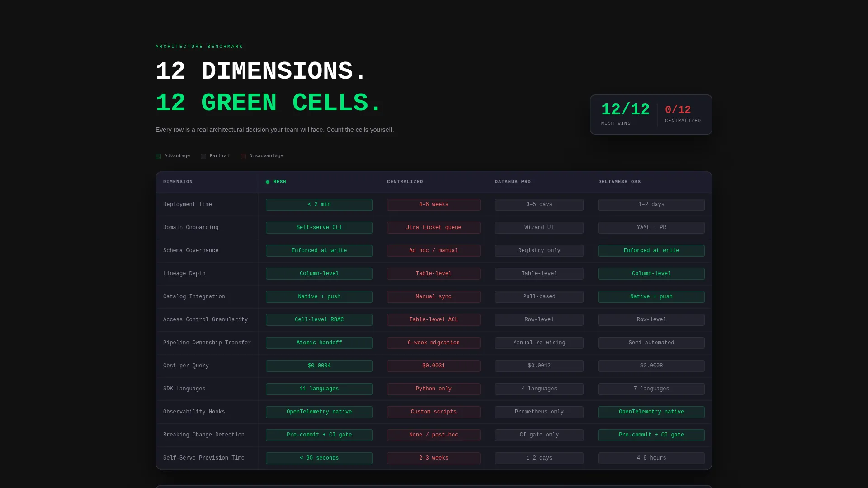Click the 'Manual re-wiring' cell
868x488 pixels.
tap(539, 343)
